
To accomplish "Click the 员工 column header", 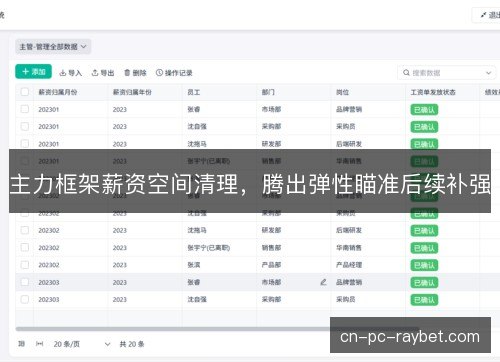I will point(193,92).
